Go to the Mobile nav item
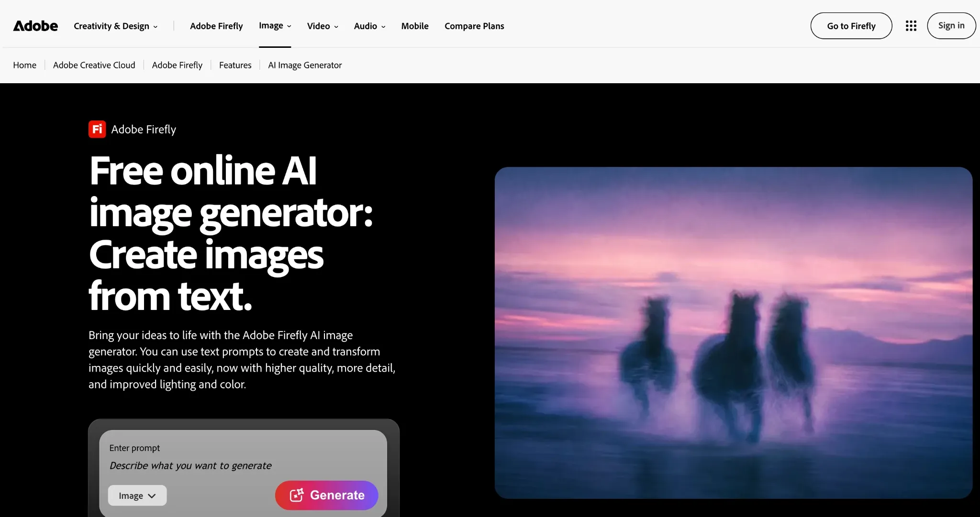Image resolution: width=980 pixels, height=517 pixels. [x=415, y=26]
